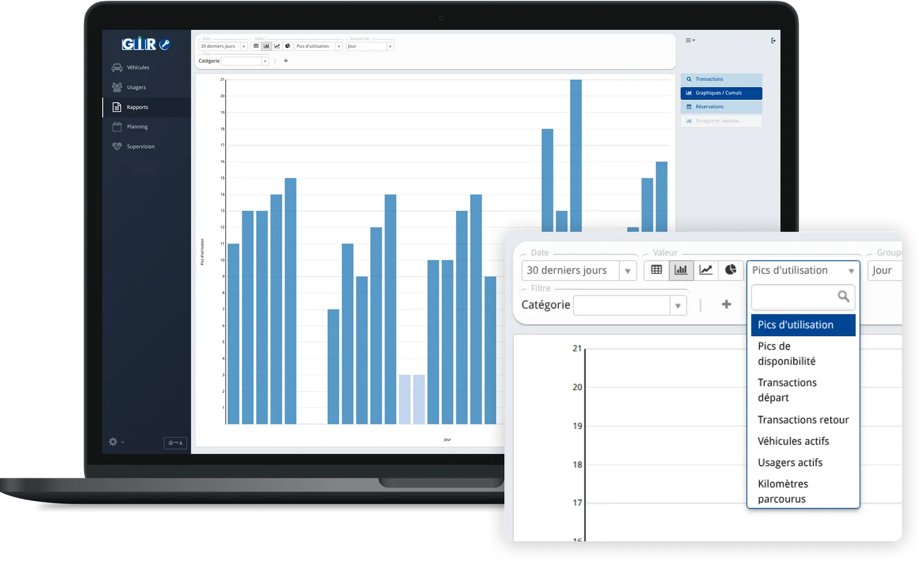Screen dimensions: 924x565
Task: Click the dropdown search input field
Action: [793, 297]
